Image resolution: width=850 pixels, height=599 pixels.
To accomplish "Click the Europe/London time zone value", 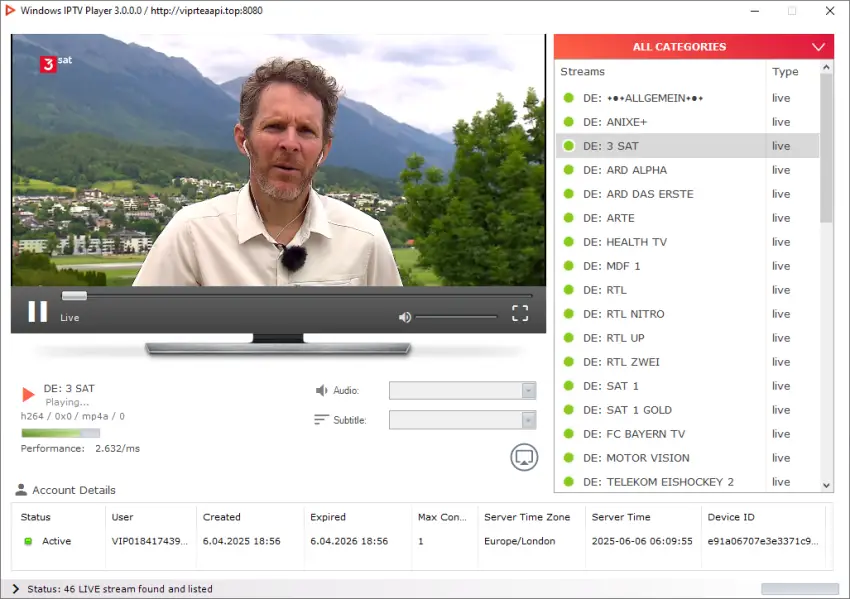I will (519, 541).
